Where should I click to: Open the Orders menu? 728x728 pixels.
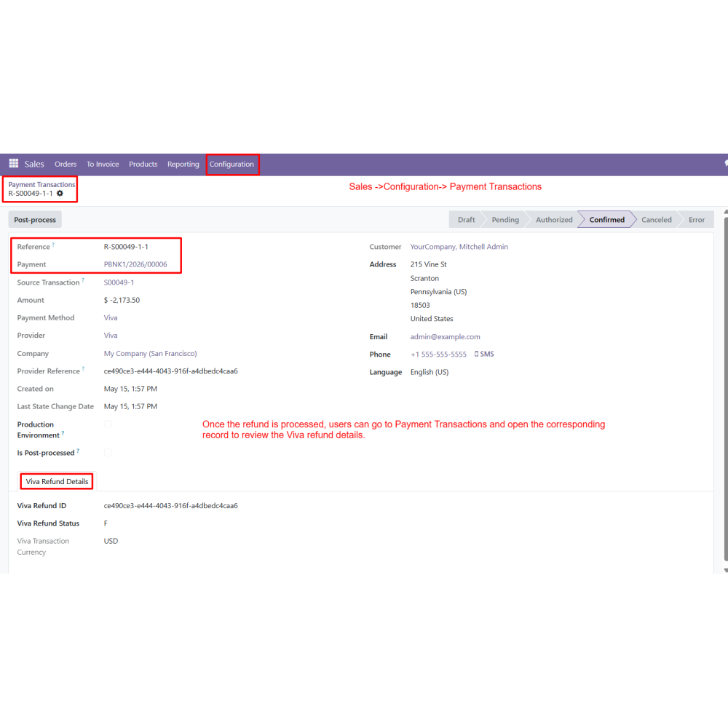[66, 164]
